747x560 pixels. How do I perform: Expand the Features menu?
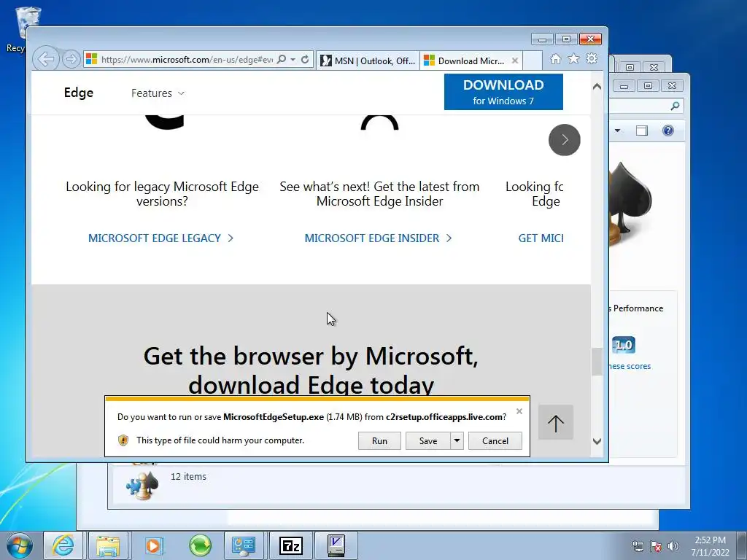coord(158,93)
